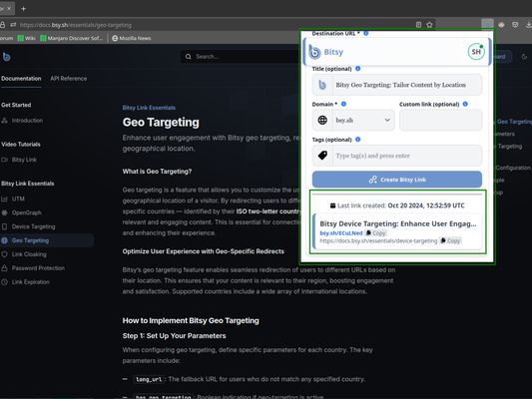
Task: Click the SH user avatar in Bitsy popup
Action: 476,52
